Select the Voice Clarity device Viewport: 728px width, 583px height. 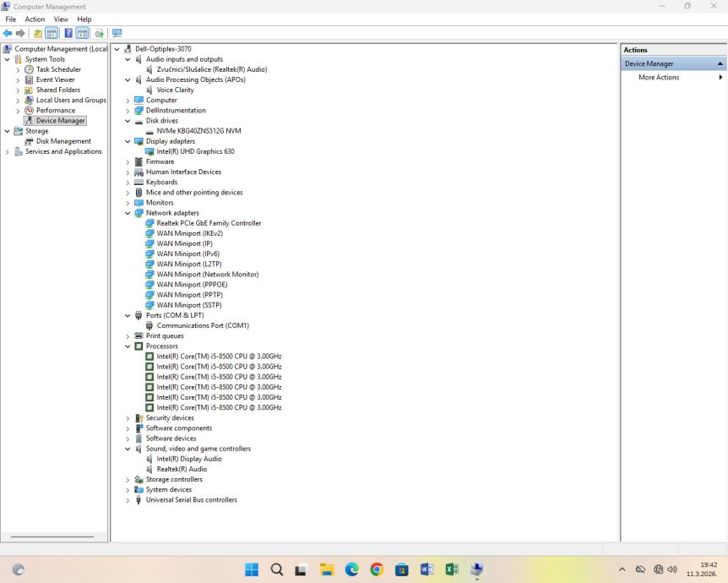[175, 90]
